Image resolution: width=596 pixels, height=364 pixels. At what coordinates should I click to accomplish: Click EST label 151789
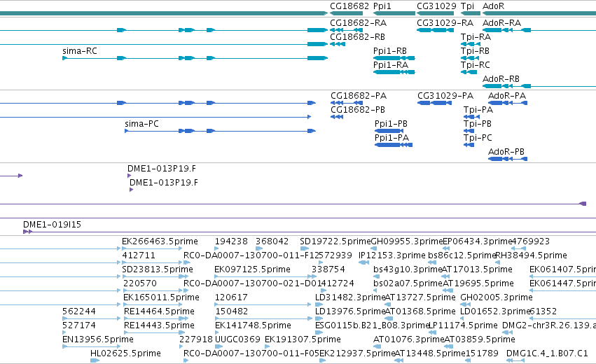pyautogui.click(x=482, y=353)
